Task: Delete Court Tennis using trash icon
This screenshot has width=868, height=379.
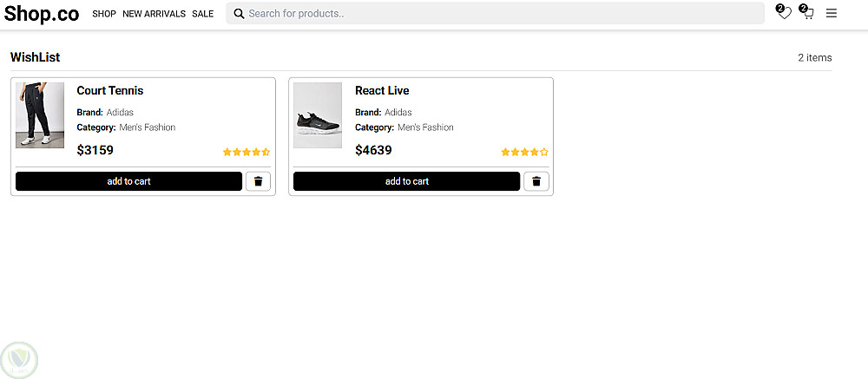Action: point(258,181)
